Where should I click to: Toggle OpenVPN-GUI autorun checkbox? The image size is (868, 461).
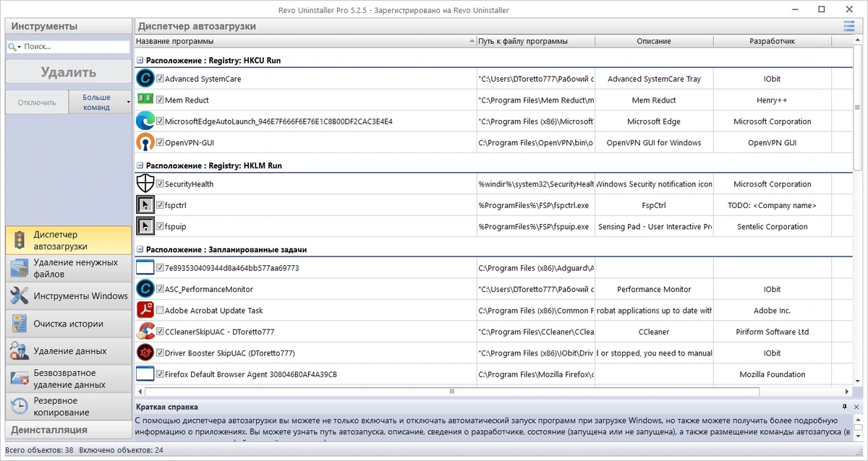coord(160,142)
